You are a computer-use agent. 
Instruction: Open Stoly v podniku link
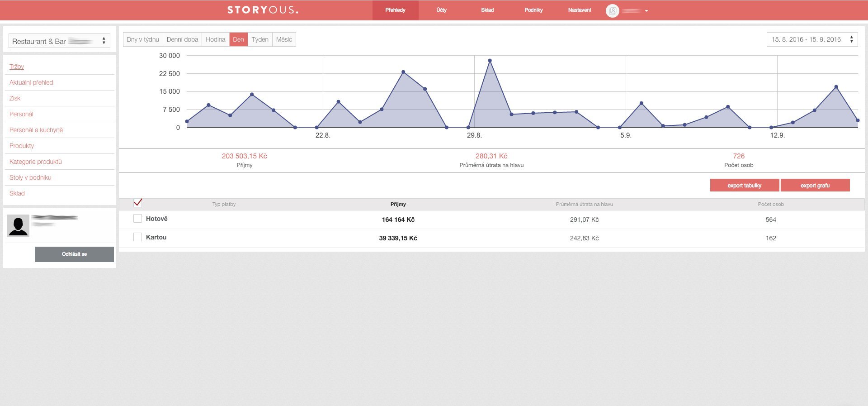(30, 177)
